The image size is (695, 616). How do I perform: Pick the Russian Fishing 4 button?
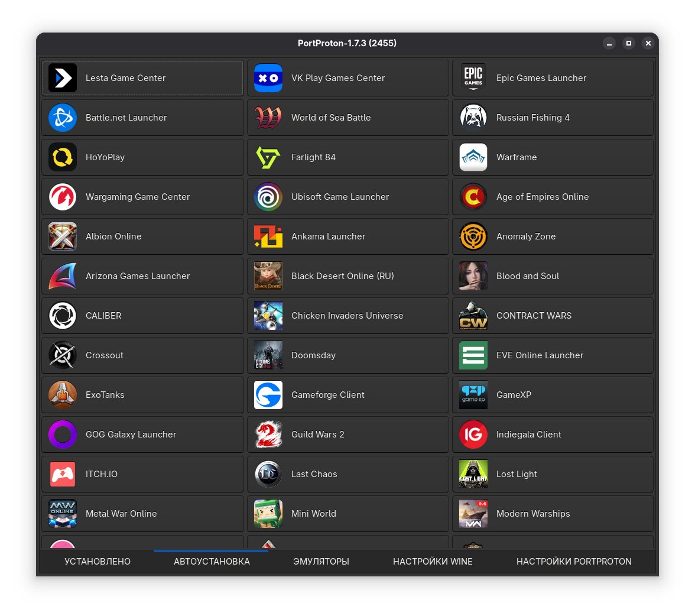click(553, 118)
